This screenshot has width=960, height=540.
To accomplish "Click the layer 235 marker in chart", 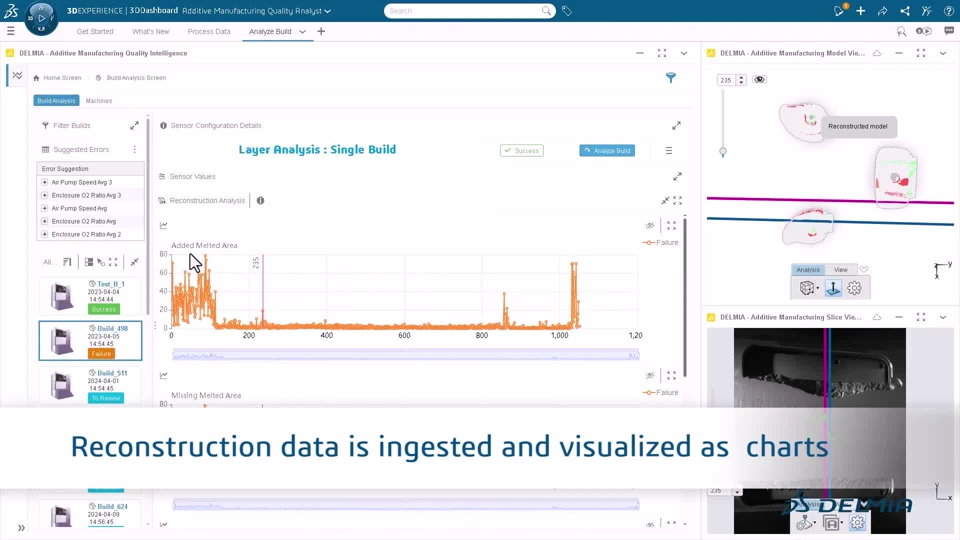I will coord(263,291).
